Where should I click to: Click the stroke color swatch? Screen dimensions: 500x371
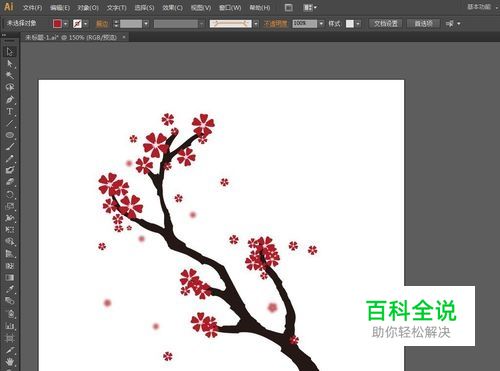pyautogui.click(x=77, y=24)
